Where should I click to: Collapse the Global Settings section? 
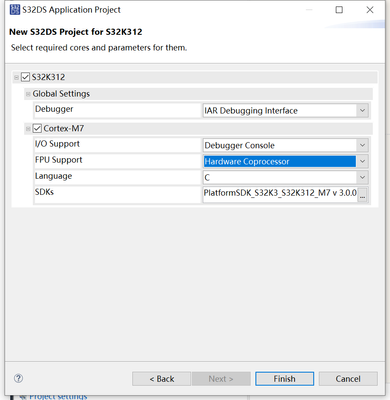(28, 94)
